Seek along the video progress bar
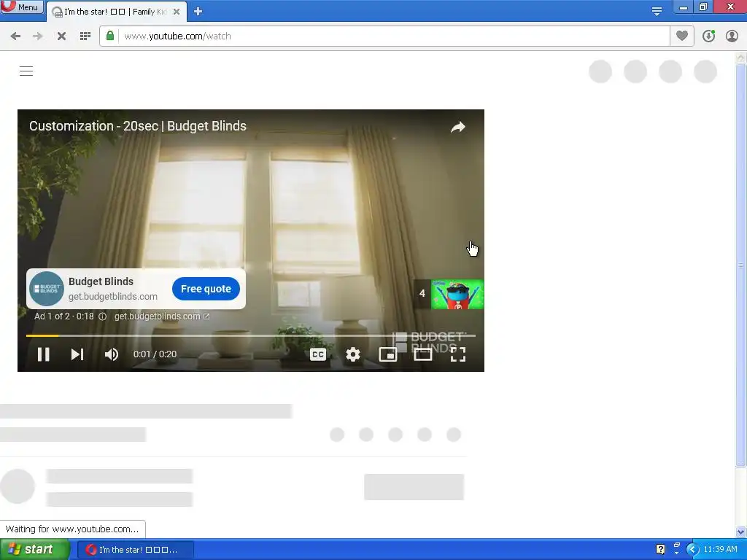Viewport: 747px width, 560px height. [251, 335]
